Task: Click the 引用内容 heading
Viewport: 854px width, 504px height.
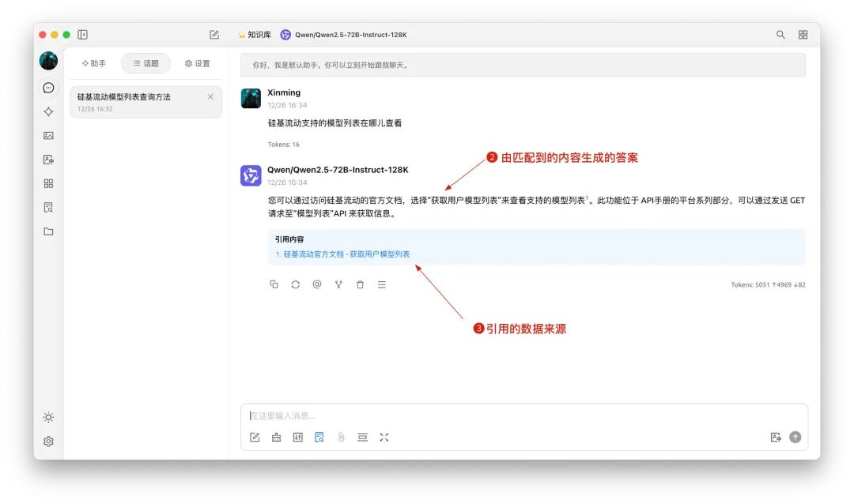Action: pyautogui.click(x=289, y=239)
